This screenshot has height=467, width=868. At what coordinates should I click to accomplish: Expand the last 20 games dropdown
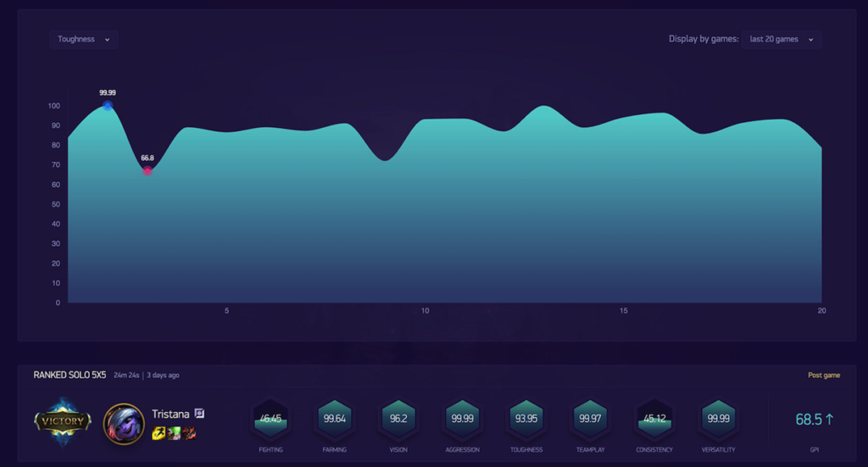coord(781,39)
